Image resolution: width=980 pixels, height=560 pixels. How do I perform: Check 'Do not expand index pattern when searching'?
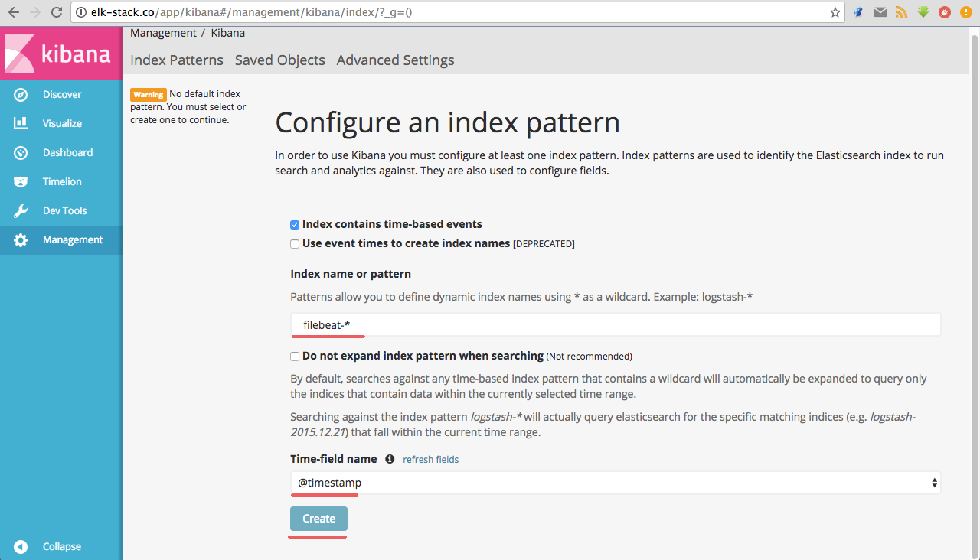click(x=294, y=356)
